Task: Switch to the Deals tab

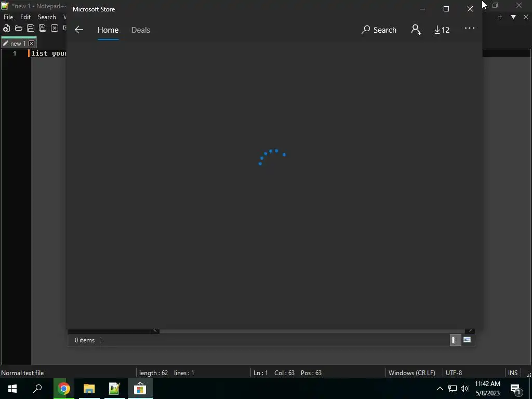Action: [x=140, y=30]
